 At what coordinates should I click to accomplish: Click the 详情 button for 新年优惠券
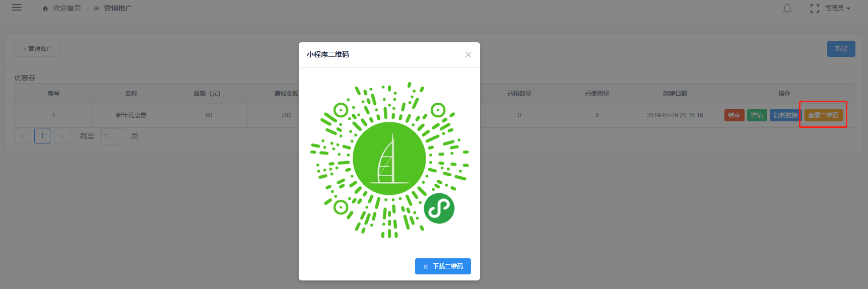coord(757,115)
